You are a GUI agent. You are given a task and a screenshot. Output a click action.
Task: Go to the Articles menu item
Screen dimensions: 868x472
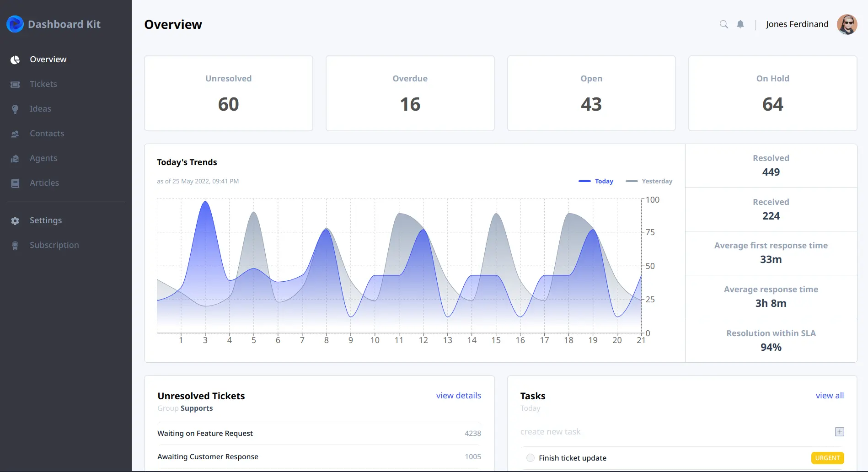[x=44, y=183]
